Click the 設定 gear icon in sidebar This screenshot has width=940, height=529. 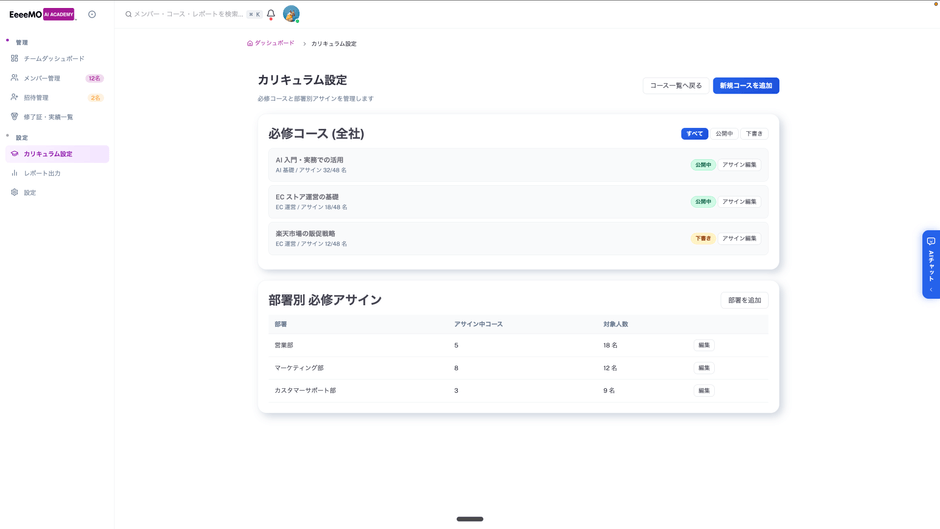point(14,192)
